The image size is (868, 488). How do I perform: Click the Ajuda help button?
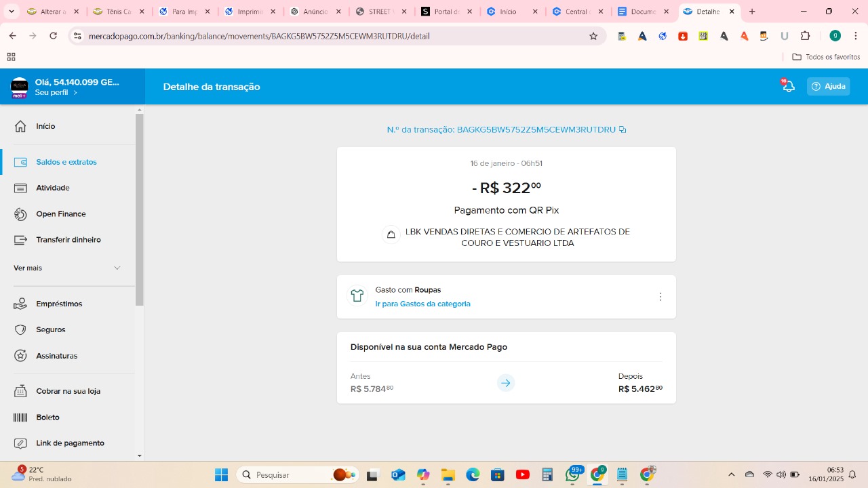tap(828, 86)
